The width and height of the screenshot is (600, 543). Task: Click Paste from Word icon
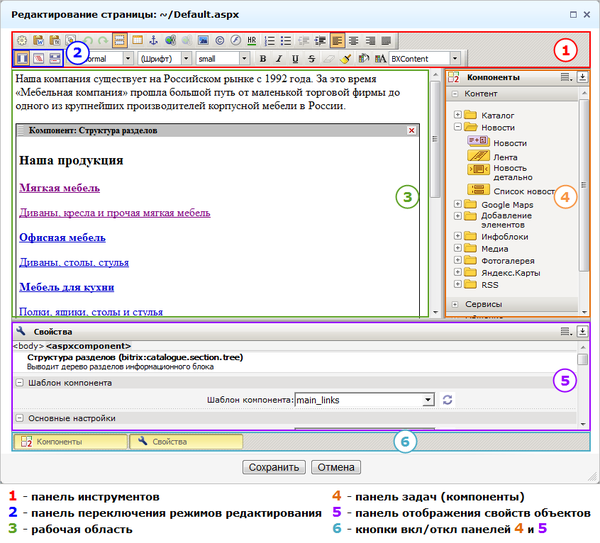click(38, 40)
